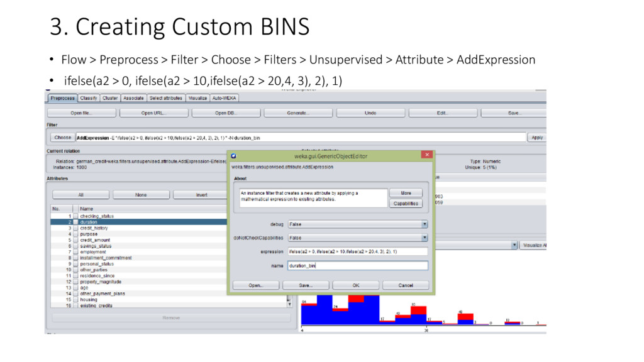
Task: Go to the Visualize tab
Action: point(197,98)
